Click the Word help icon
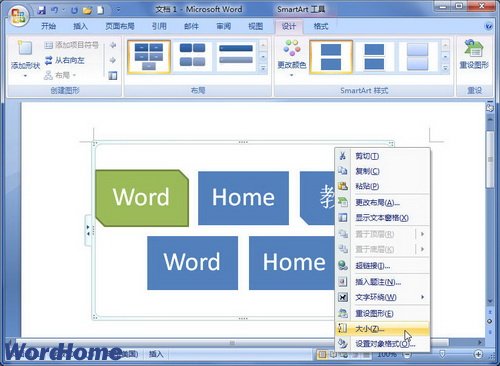Image resolution: width=500 pixels, height=366 pixels. (x=489, y=26)
